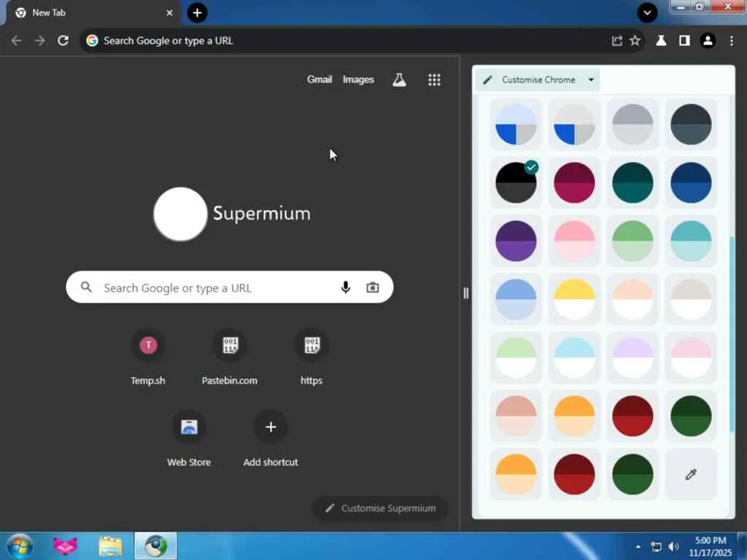The height and width of the screenshot is (560, 747).
Task: Select the salmon pink theme swatch
Action: [x=516, y=416]
